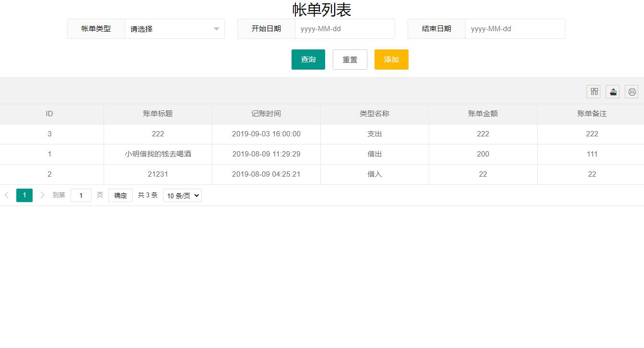Screen dimensions: 644x348
Task: Open the column filter icon above the table
Action: click(593, 91)
